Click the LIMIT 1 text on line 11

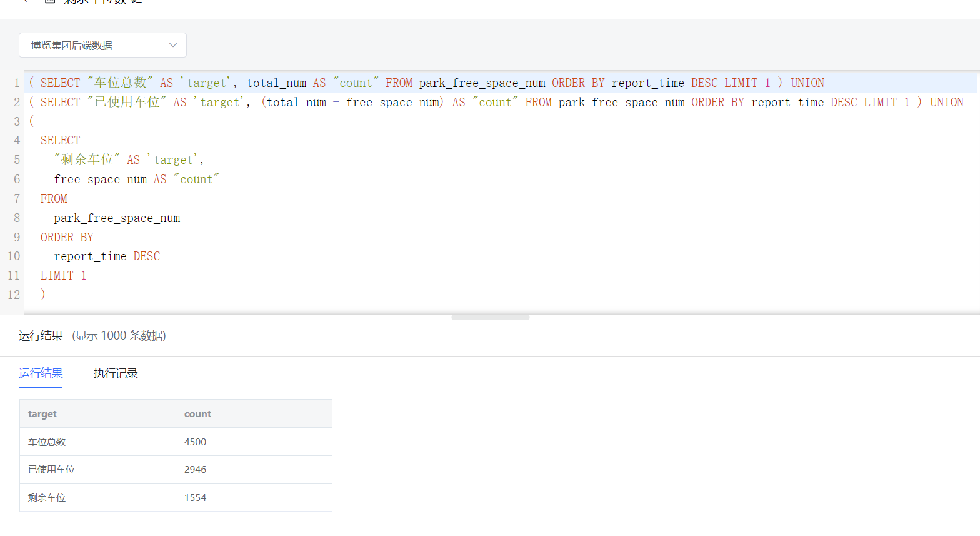coord(64,275)
